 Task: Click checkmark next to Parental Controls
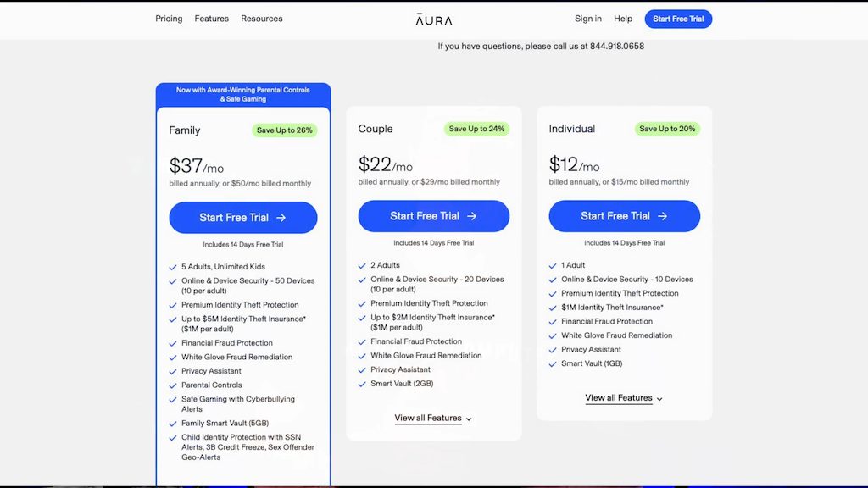tap(173, 385)
